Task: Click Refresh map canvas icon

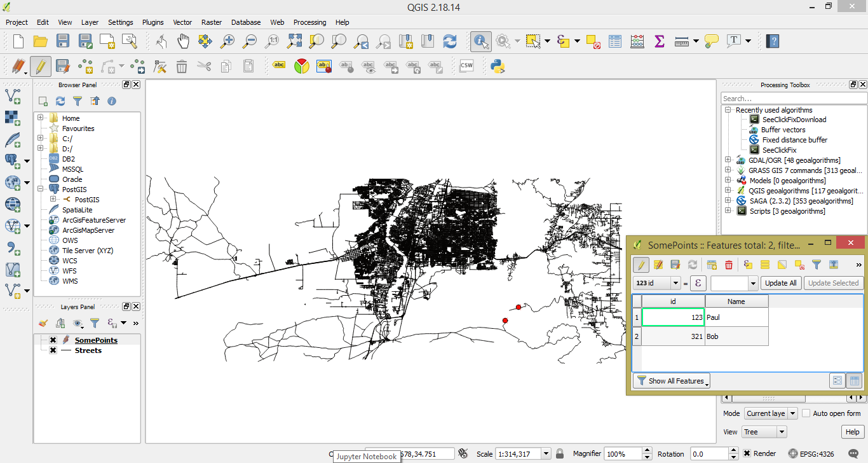Action: pyautogui.click(x=450, y=41)
